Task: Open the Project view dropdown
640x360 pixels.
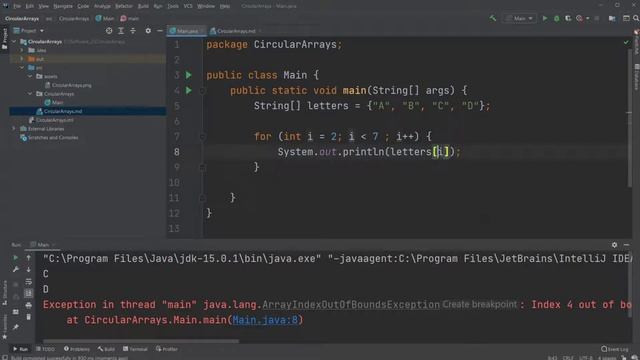Action: [x=29, y=31]
